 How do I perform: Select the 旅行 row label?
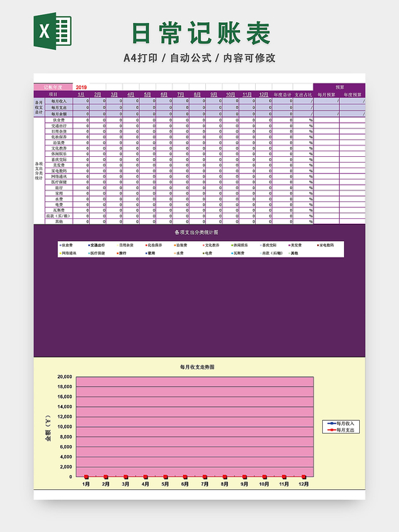[59, 188]
